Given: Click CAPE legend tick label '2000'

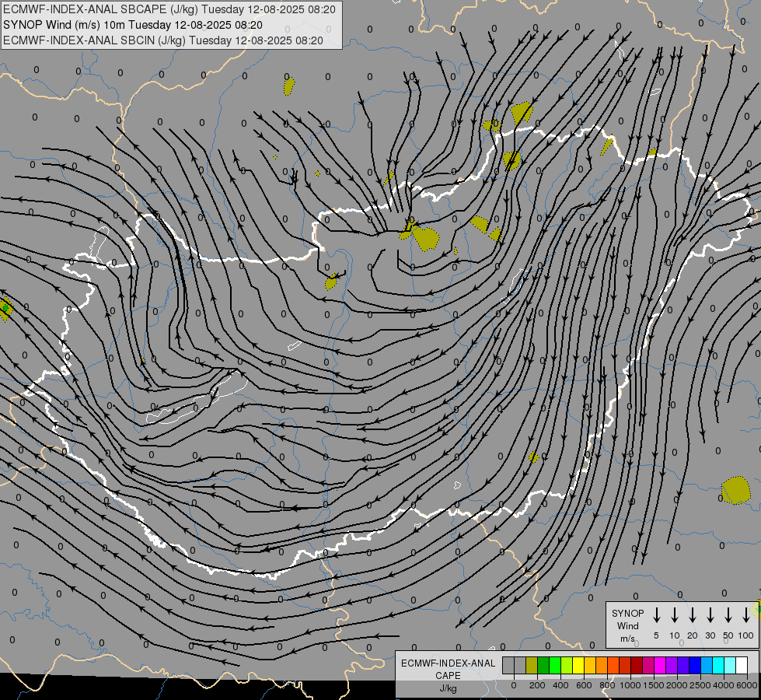Looking at the screenshot, I should 677,685.
